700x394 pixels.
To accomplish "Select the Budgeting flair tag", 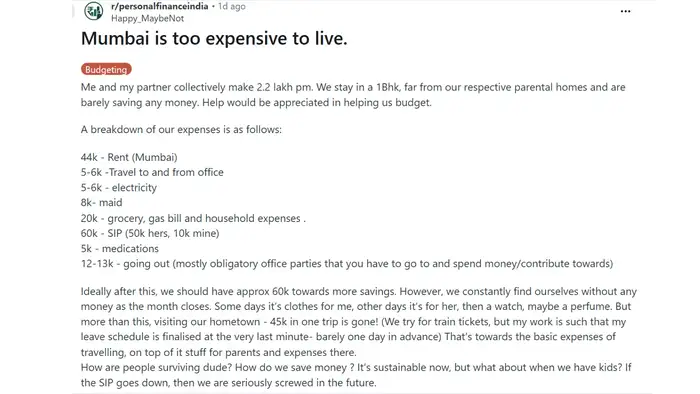I will pos(106,69).
